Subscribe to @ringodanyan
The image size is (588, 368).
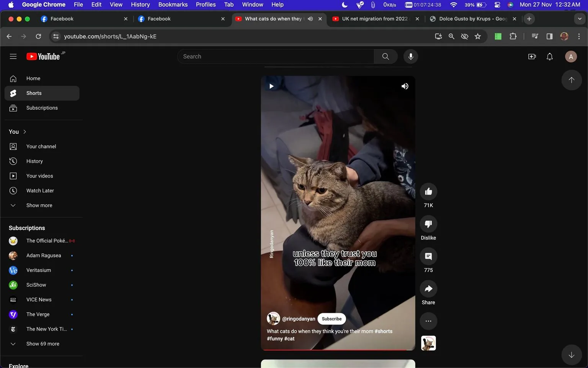click(x=331, y=319)
